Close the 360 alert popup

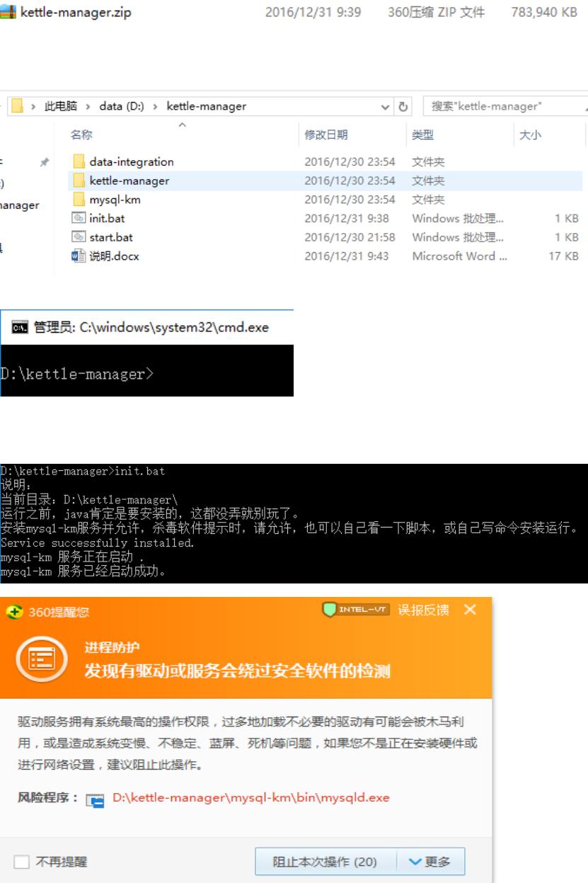470,610
